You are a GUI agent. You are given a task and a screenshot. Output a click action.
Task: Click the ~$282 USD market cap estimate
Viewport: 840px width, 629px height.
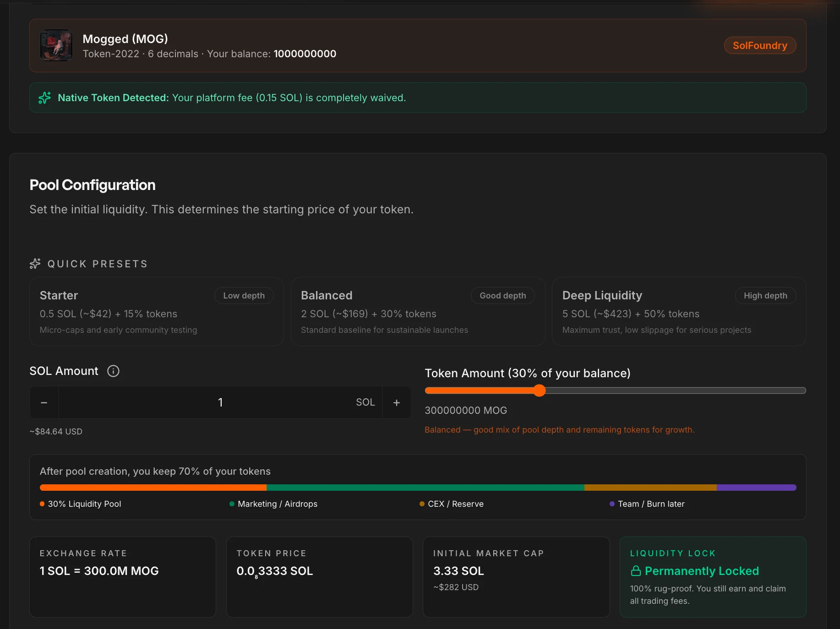coord(456,587)
